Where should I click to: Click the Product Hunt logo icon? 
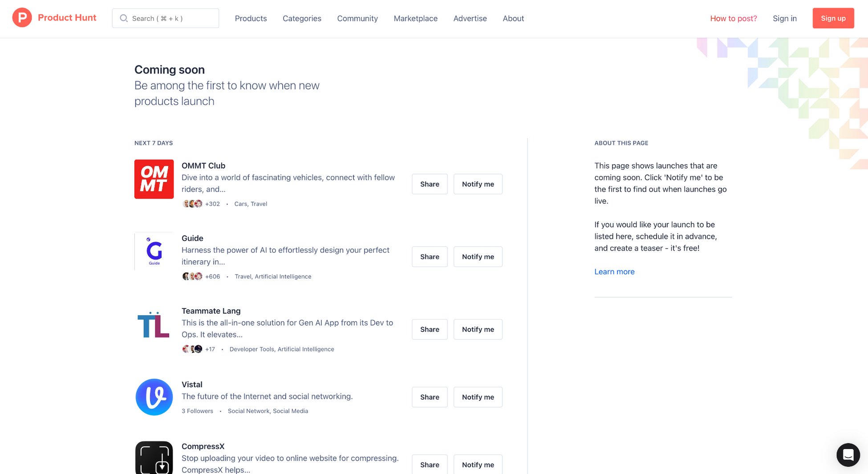22,18
